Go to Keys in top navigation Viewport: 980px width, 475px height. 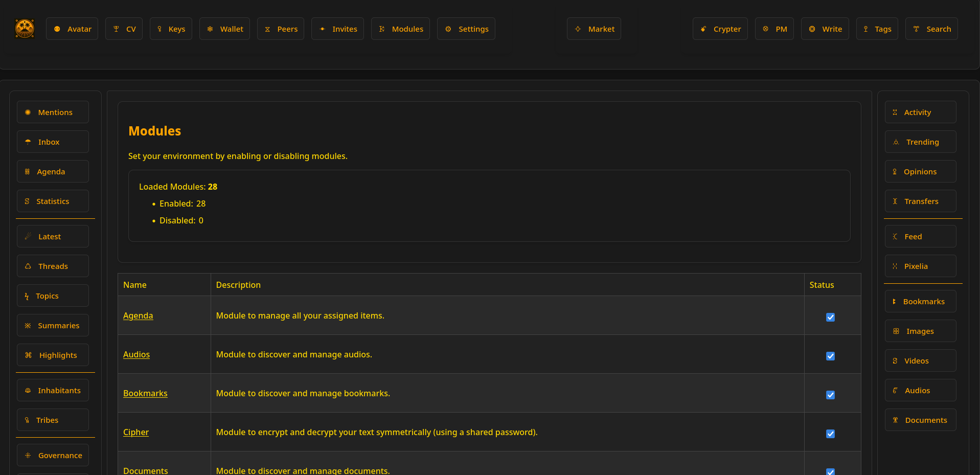point(171,29)
